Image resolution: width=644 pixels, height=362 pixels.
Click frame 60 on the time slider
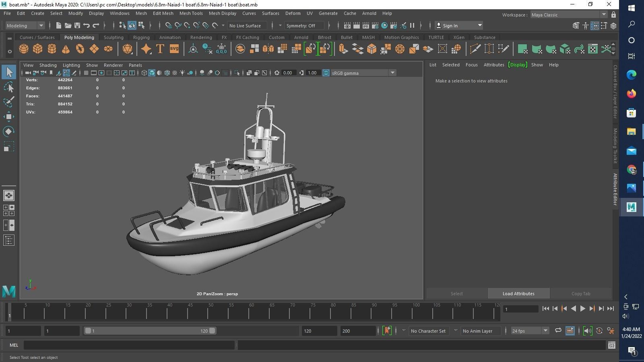[x=251, y=312]
